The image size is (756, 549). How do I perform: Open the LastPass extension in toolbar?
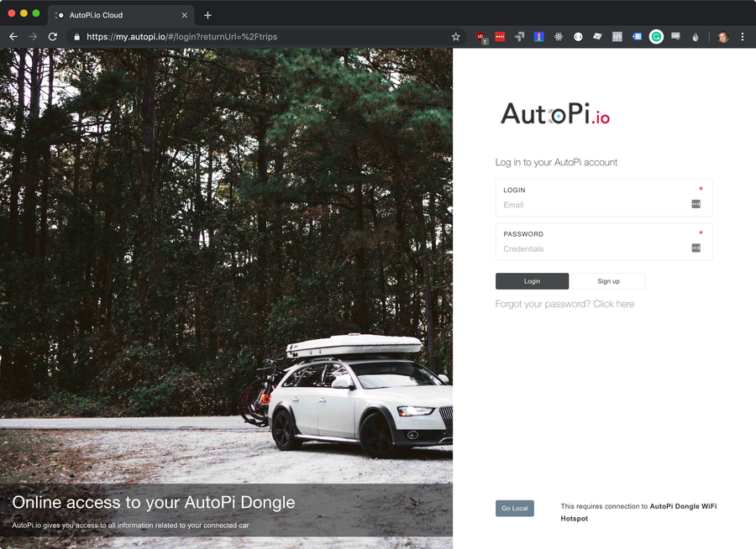point(500,37)
